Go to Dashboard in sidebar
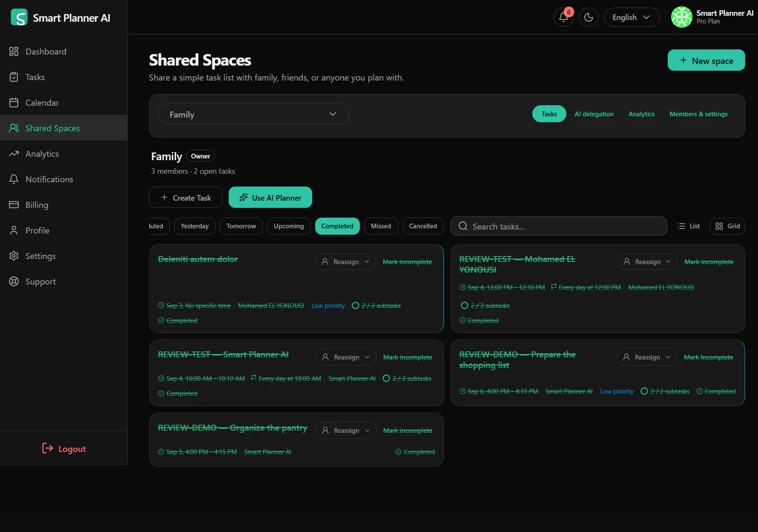This screenshot has width=758, height=532. 63,52
